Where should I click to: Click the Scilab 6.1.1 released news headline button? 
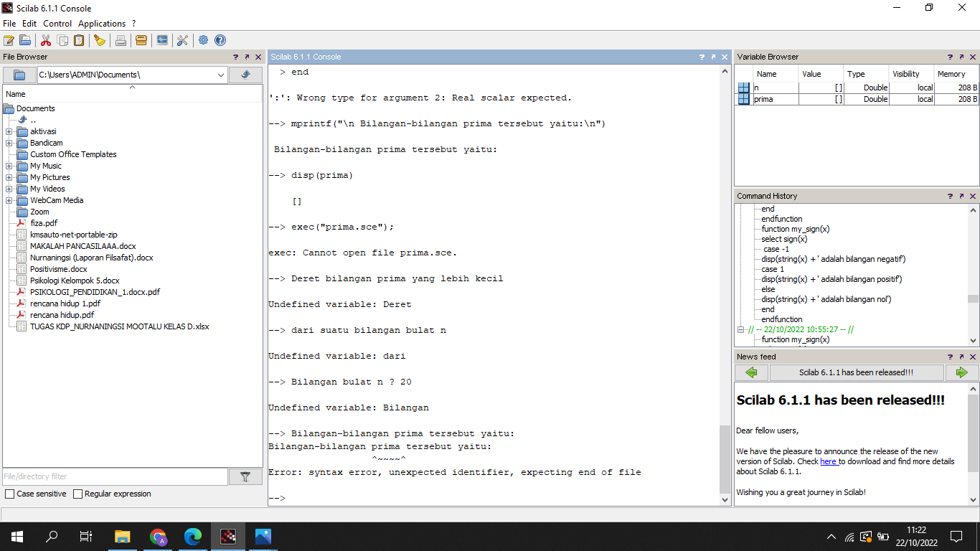pos(857,372)
